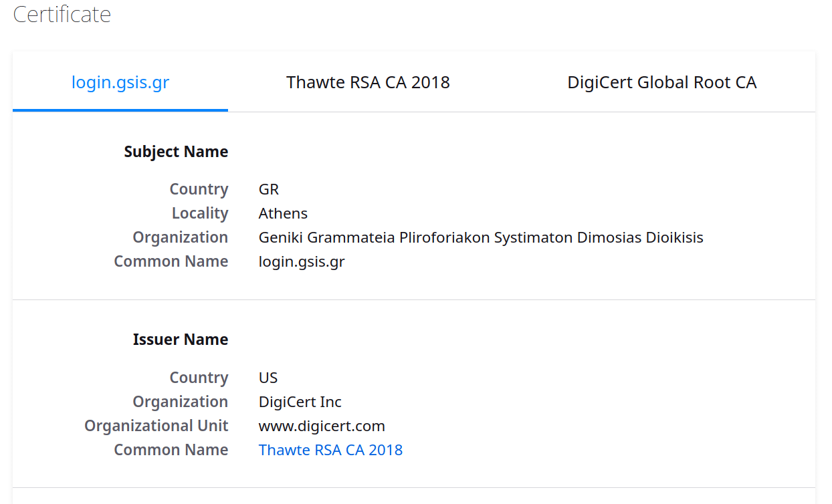Click the issuer country value US
This screenshot has width=832, height=504.
tap(268, 378)
